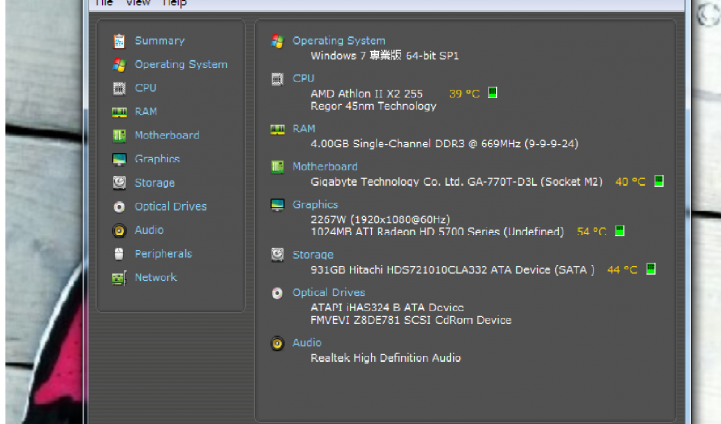Click the Audio speaker icon in sidebar

click(x=119, y=230)
